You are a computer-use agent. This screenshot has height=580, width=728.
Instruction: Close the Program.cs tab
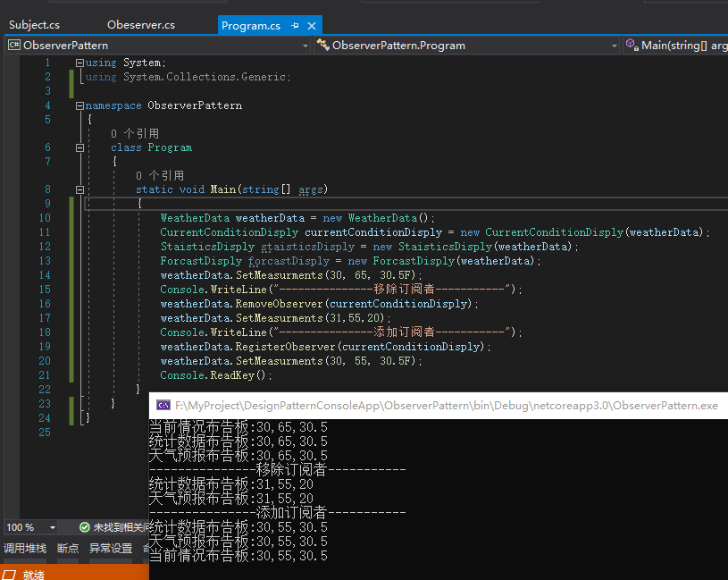tap(312, 26)
